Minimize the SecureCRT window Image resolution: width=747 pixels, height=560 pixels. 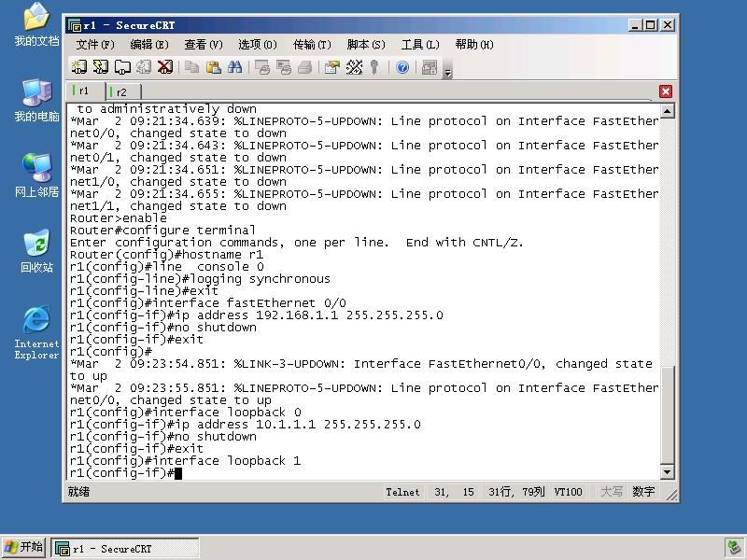coord(634,25)
